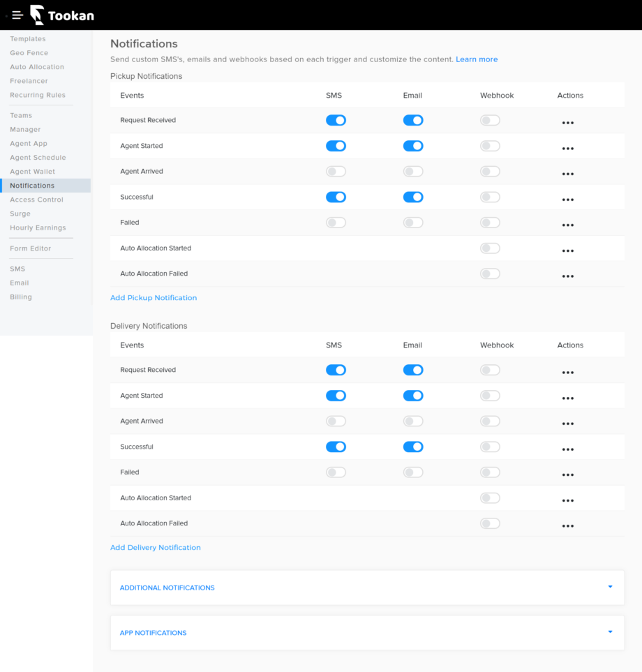Disable SMS for delivery Agent Started
This screenshot has width=642, height=672.
[336, 395]
